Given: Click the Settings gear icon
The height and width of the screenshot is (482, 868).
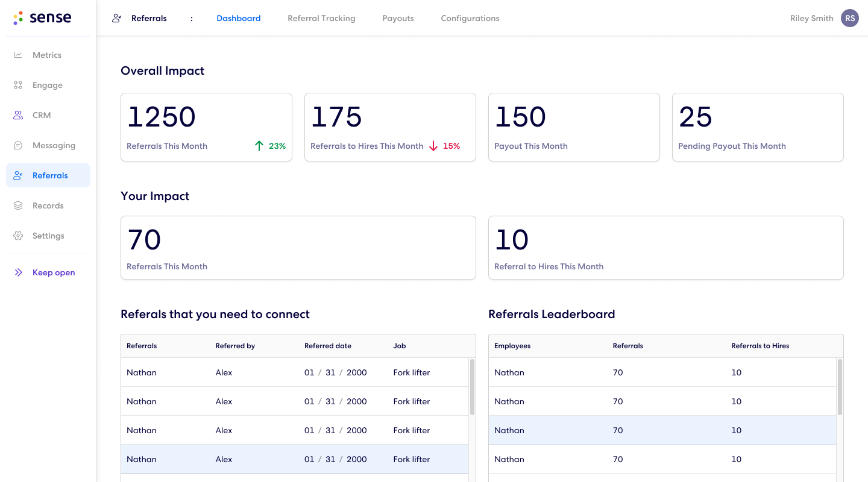Looking at the screenshot, I should (18, 236).
